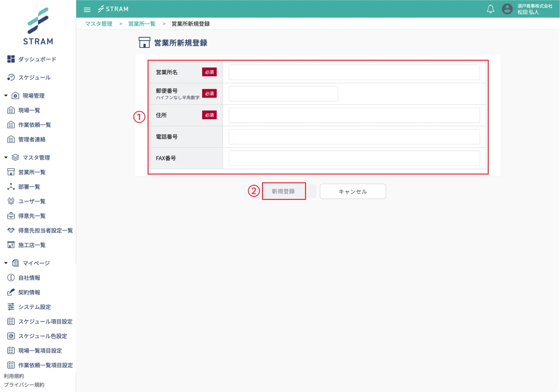Toggle the hamburger menu icon
This screenshot has height=392, width=560.
tap(87, 10)
